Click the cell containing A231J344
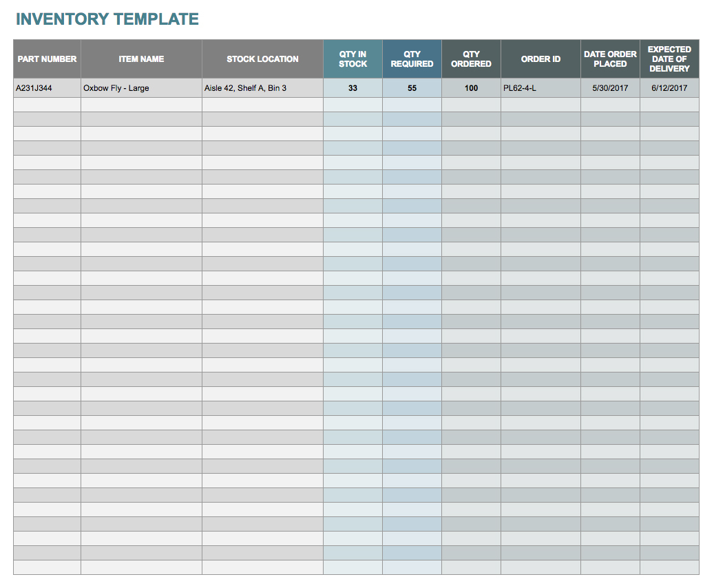The height and width of the screenshot is (588, 714). click(x=47, y=88)
